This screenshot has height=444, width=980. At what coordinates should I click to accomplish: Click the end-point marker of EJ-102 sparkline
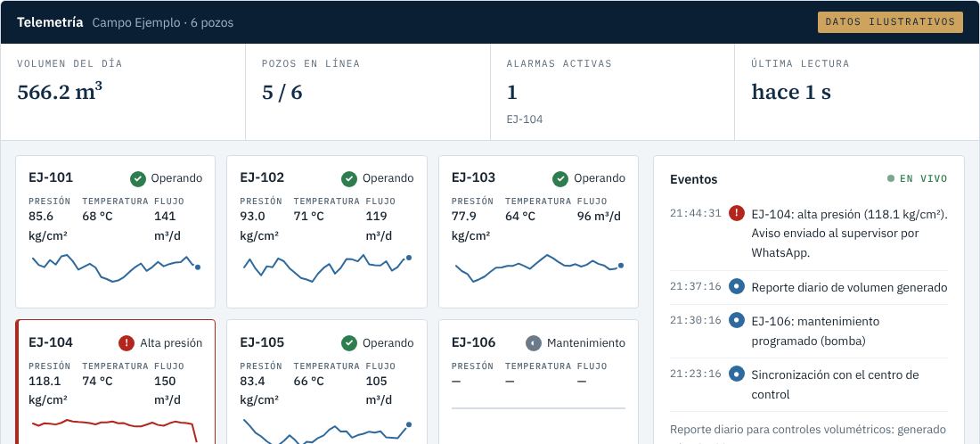pyautogui.click(x=409, y=257)
